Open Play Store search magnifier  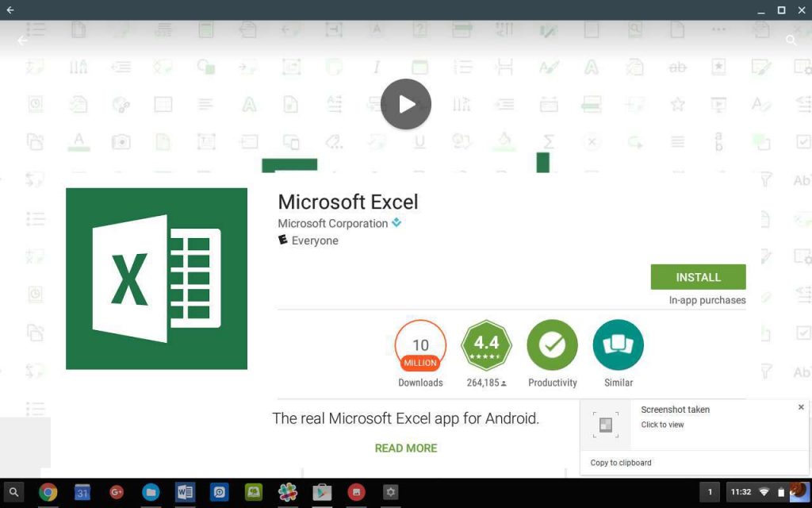791,40
